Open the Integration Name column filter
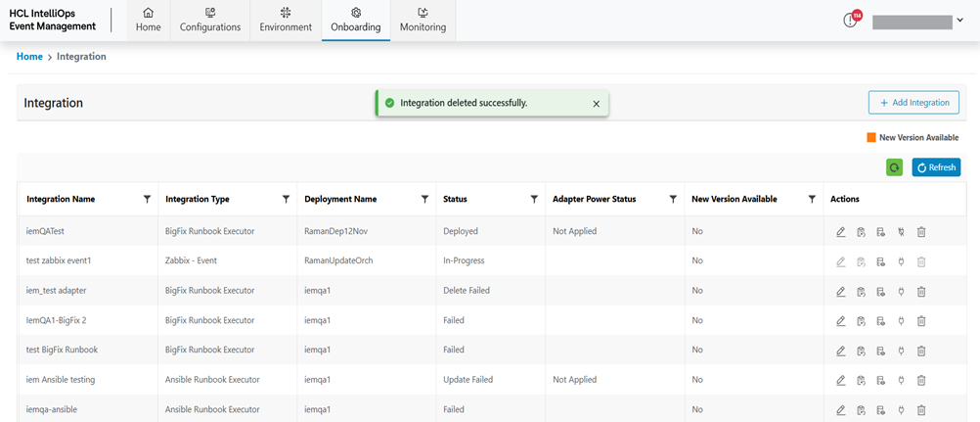The width and height of the screenshot is (980, 422). click(147, 199)
